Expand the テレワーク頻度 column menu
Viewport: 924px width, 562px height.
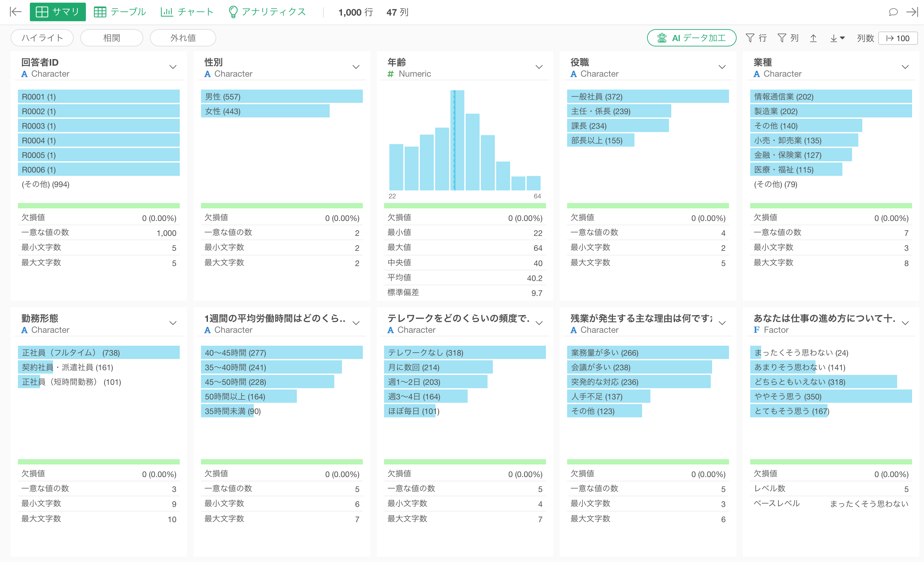539,323
